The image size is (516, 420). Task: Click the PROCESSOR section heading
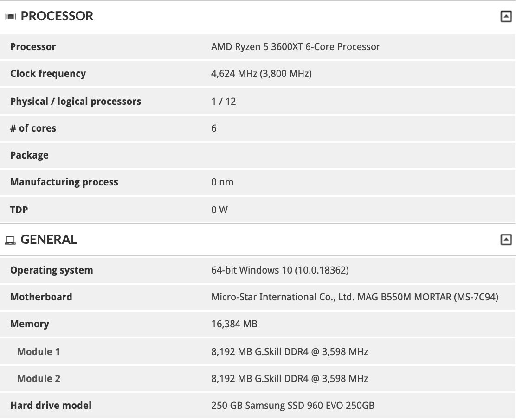pos(57,16)
